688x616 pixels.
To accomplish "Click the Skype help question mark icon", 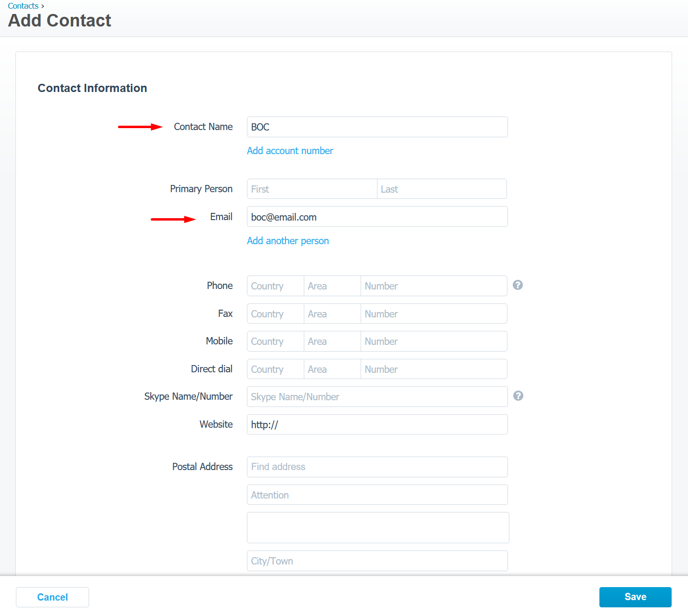I will tap(518, 396).
